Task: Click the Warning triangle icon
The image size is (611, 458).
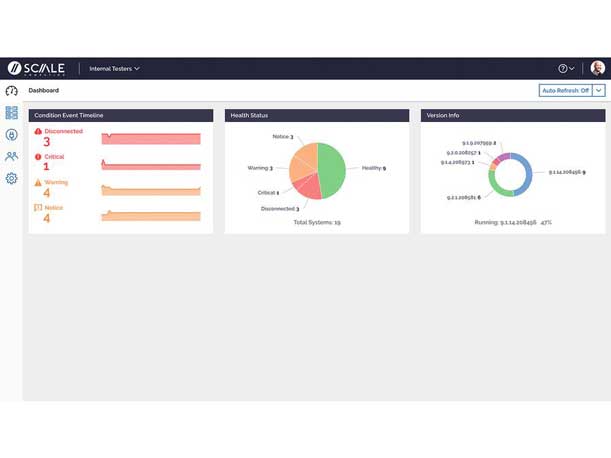Action: [38, 183]
